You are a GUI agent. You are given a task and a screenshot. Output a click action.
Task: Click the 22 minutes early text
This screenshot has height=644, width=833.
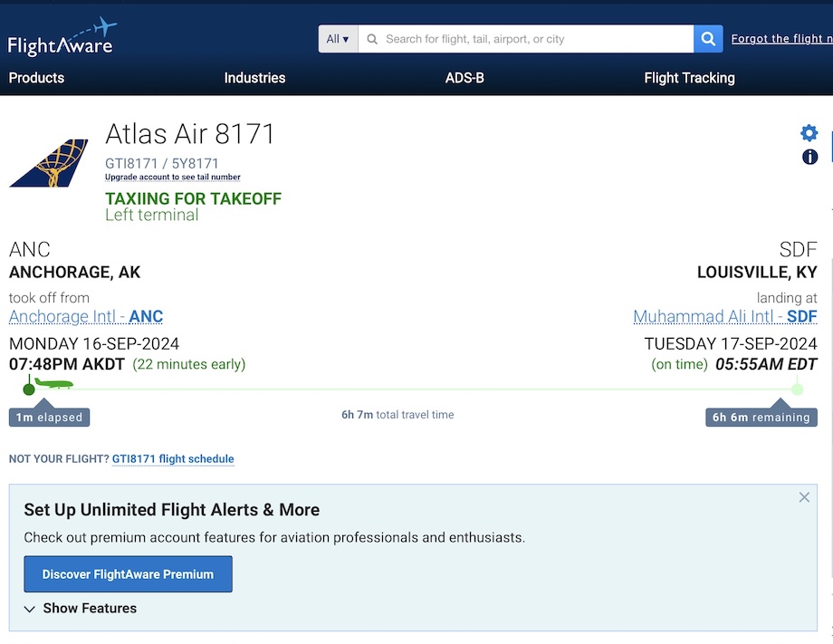[188, 364]
